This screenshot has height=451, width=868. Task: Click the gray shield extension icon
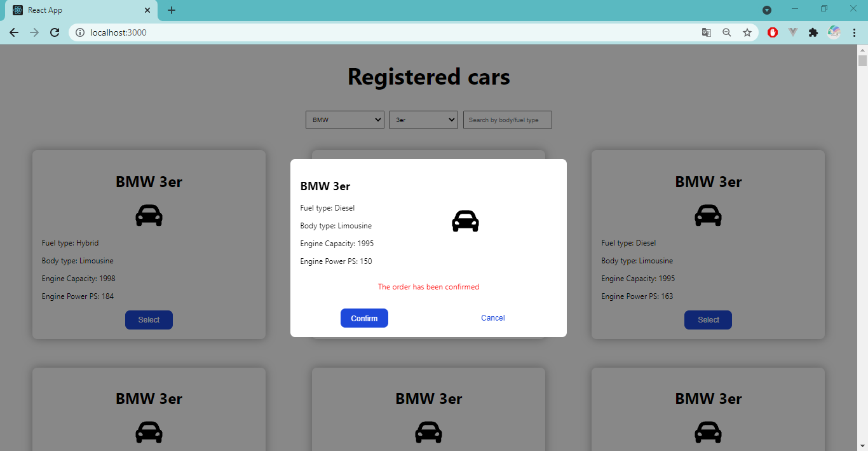[x=792, y=32]
